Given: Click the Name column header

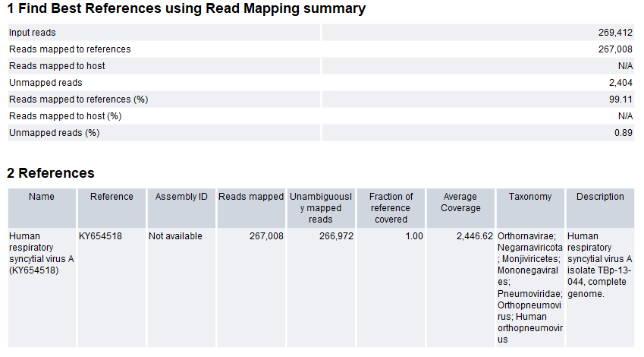Looking at the screenshot, I should coord(42,197).
